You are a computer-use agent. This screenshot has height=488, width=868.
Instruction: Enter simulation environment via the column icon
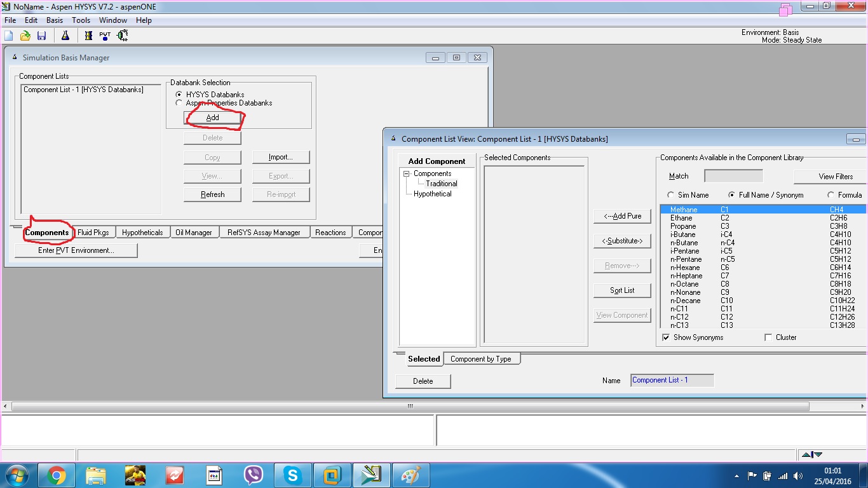pos(121,36)
